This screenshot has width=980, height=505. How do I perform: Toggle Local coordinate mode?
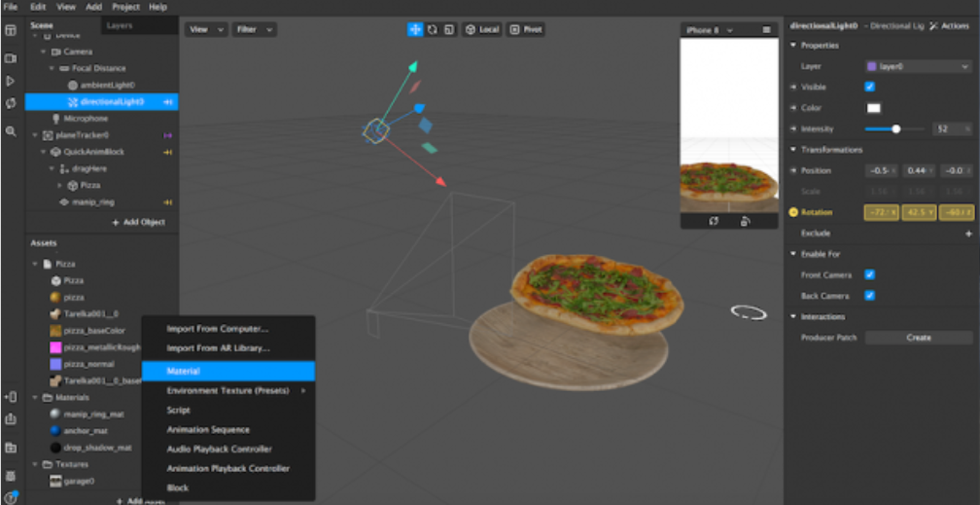pyautogui.click(x=482, y=29)
